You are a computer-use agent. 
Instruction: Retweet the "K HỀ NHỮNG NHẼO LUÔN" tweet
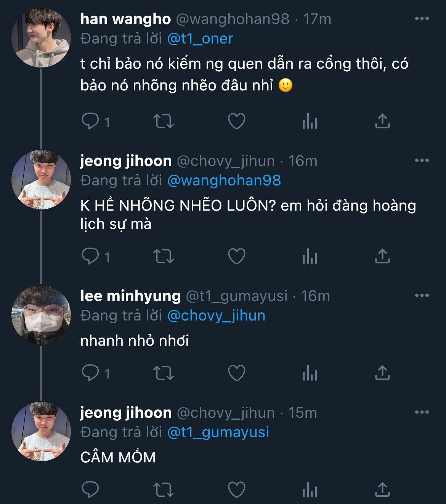pyautogui.click(x=163, y=256)
